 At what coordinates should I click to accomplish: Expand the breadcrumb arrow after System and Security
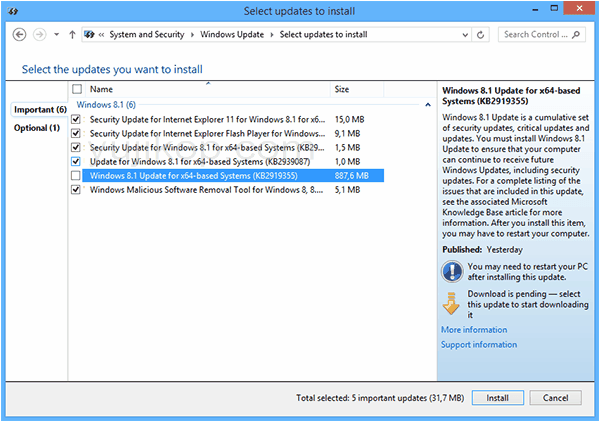[192, 35]
